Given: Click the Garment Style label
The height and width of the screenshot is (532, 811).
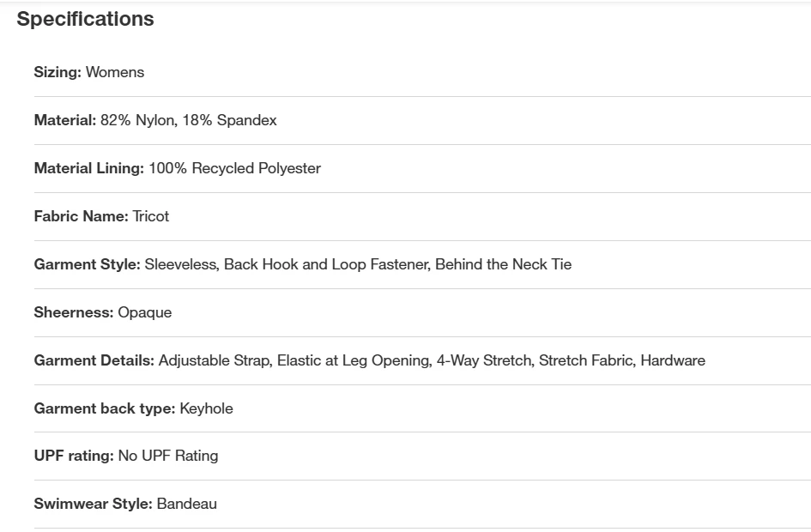Looking at the screenshot, I should pyautogui.click(x=87, y=264).
